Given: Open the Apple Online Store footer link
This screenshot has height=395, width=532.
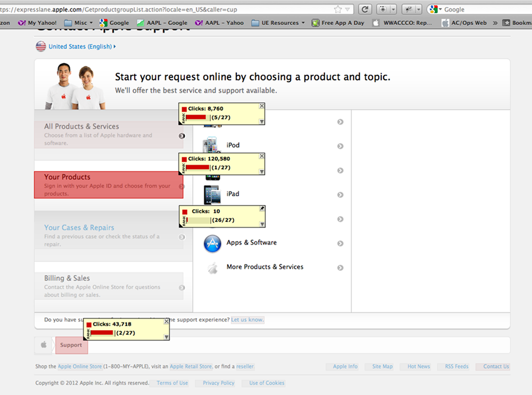Looking at the screenshot, I should (x=80, y=367).
